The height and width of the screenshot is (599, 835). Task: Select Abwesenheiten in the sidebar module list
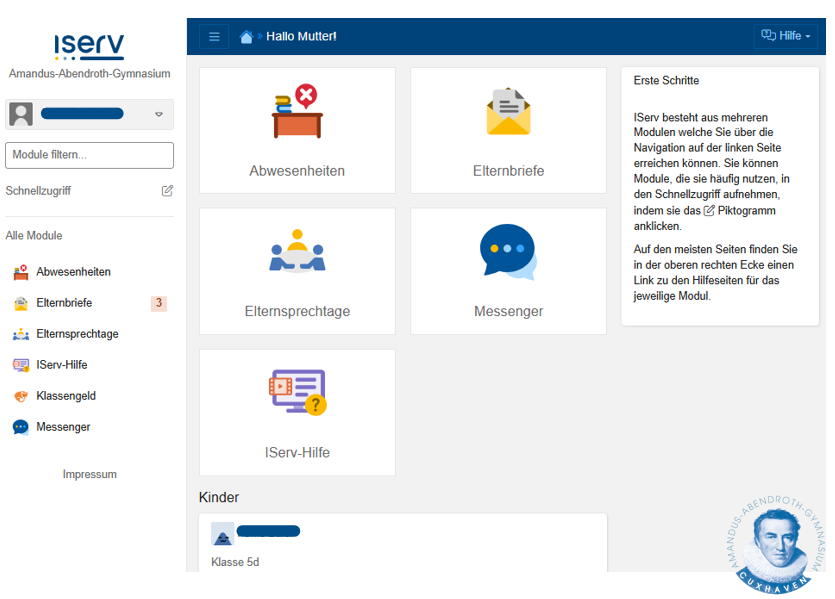pos(73,272)
